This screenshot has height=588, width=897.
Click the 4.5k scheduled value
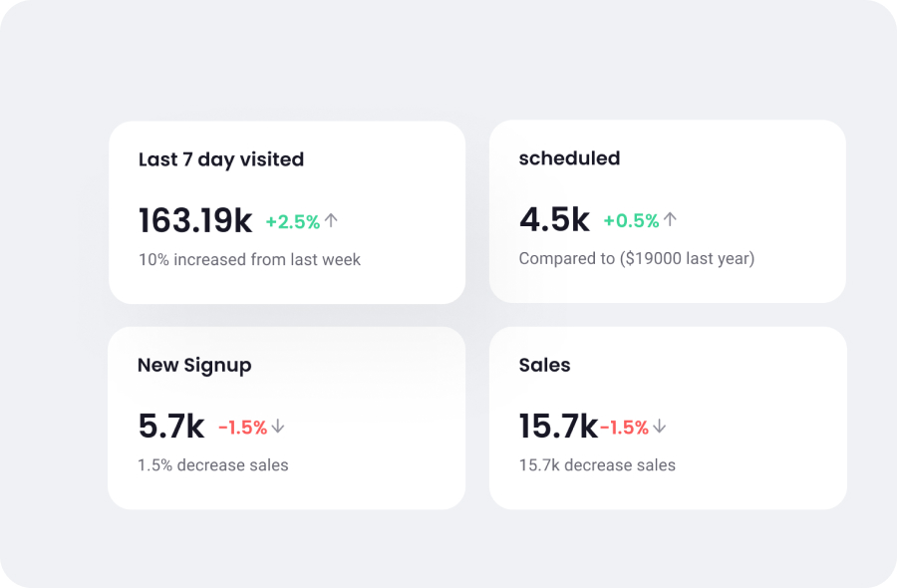(554, 219)
